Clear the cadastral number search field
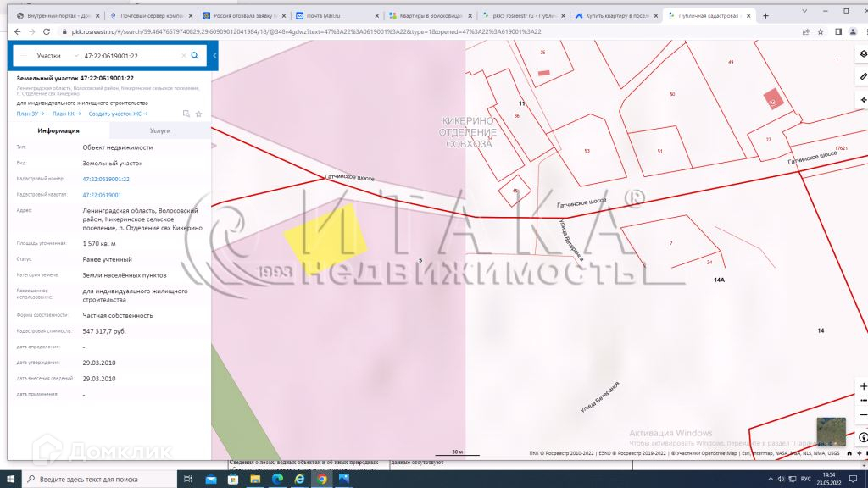This screenshot has height=488, width=868. [x=183, y=55]
